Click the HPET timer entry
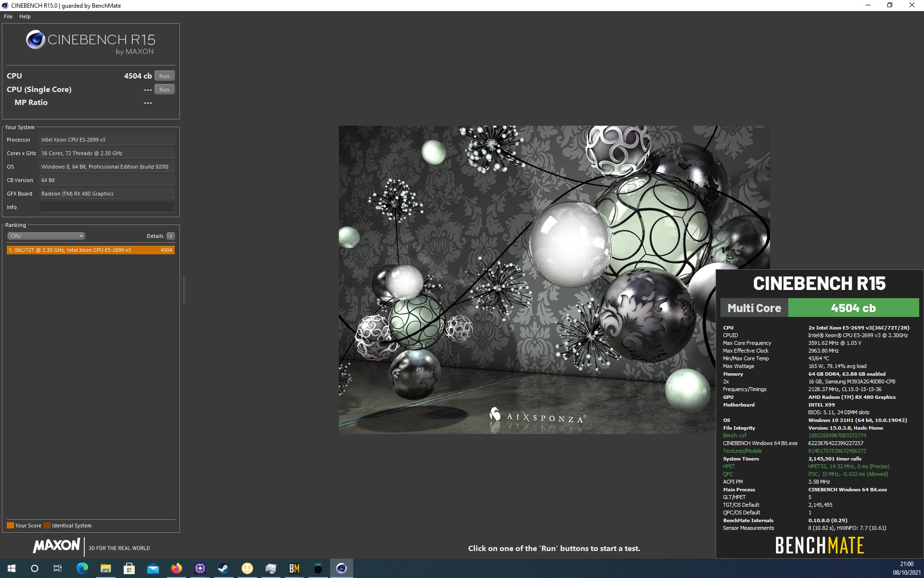This screenshot has width=924, height=578. coord(729,466)
